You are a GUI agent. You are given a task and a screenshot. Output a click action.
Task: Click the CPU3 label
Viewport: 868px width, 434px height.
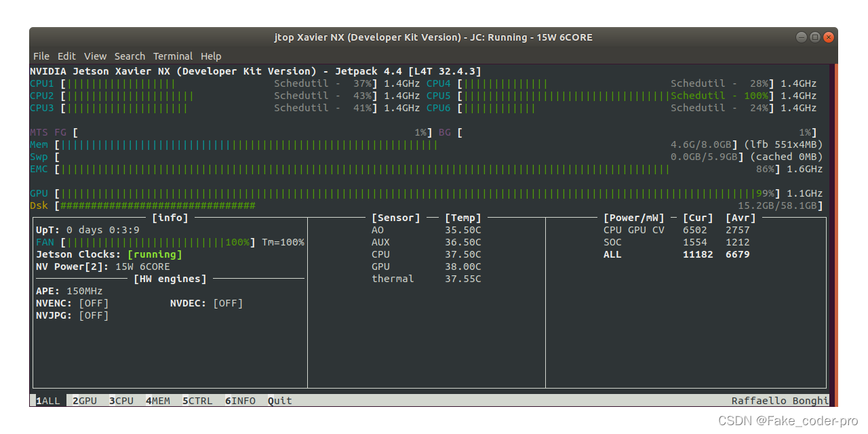tap(41, 108)
